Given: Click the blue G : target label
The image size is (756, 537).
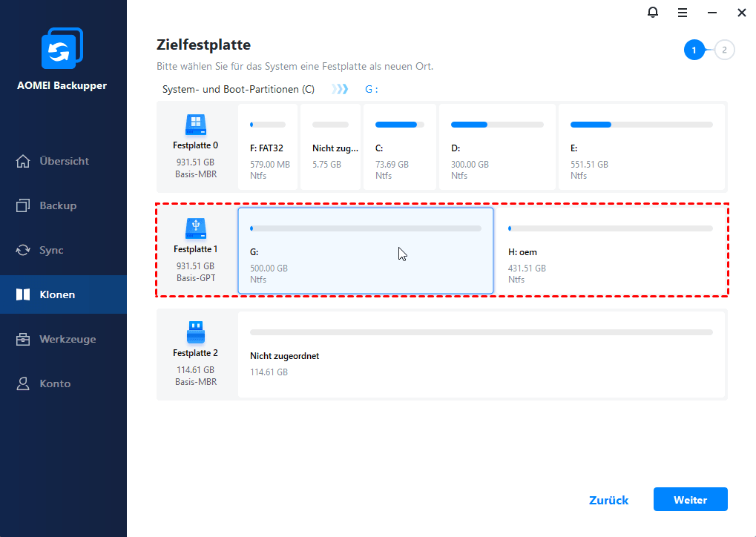Looking at the screenshot, I should pos(371,89).
